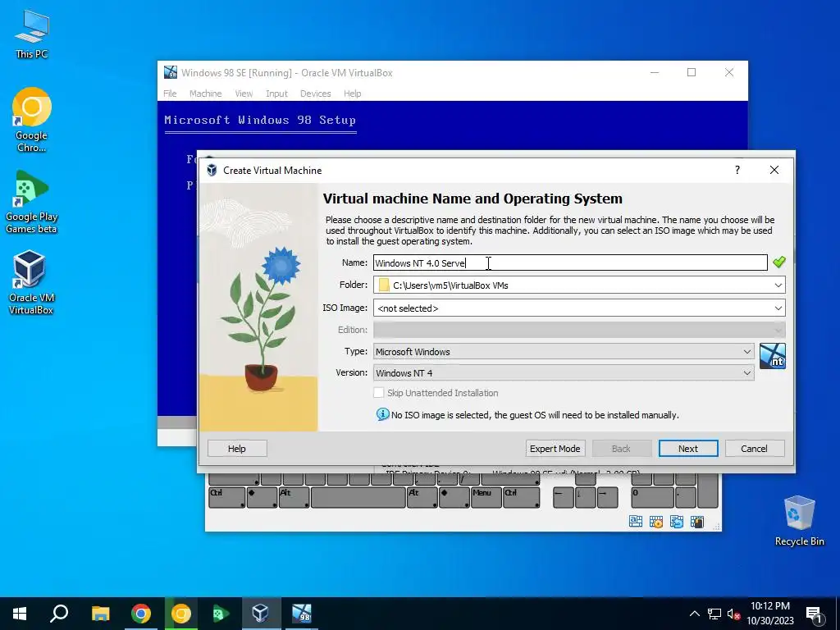Open File Explorer from the taskbar
Screen dimensions: 840x630
point(100,614)
